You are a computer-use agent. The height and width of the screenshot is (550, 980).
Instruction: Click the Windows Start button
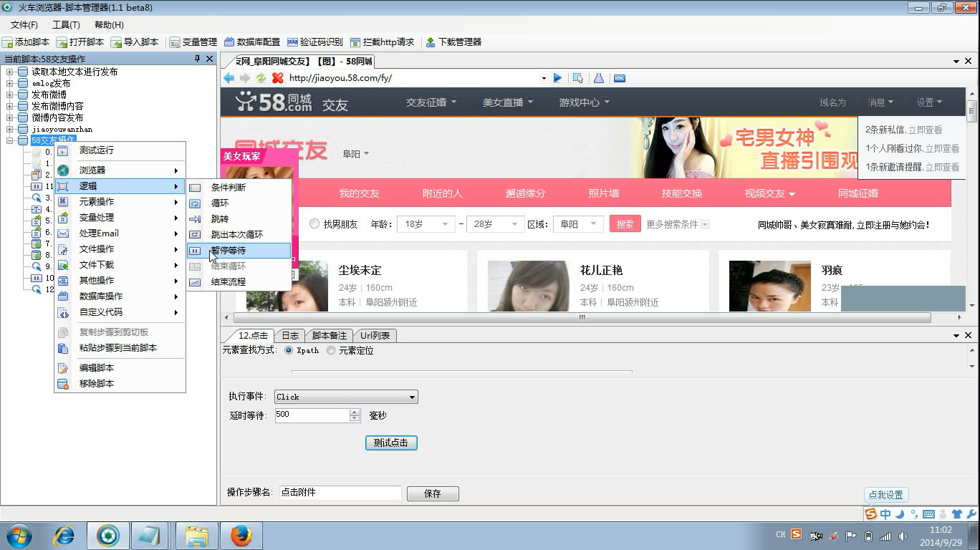coord(19,535)
